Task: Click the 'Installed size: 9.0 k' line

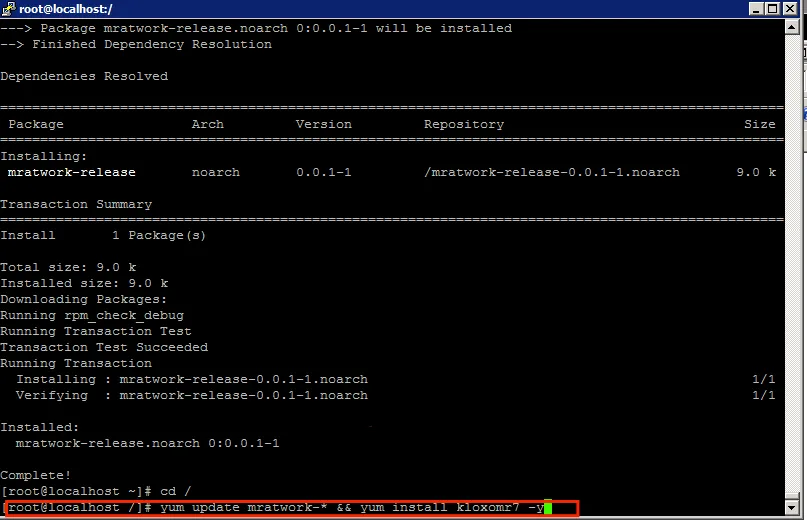Action: tap(84, 283)
